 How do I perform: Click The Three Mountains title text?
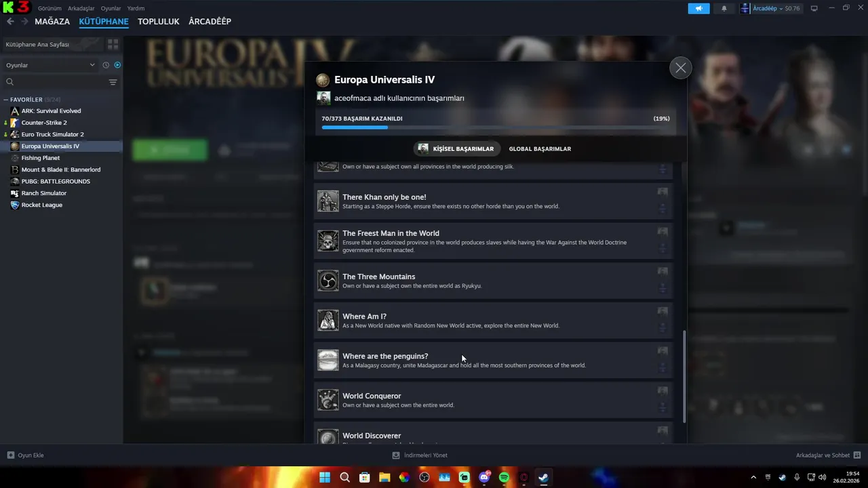point(378,277)
